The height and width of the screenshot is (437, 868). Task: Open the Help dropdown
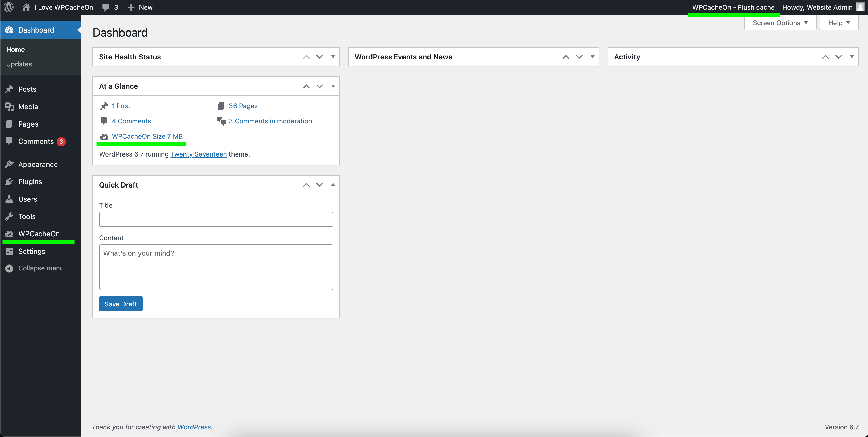839,23
